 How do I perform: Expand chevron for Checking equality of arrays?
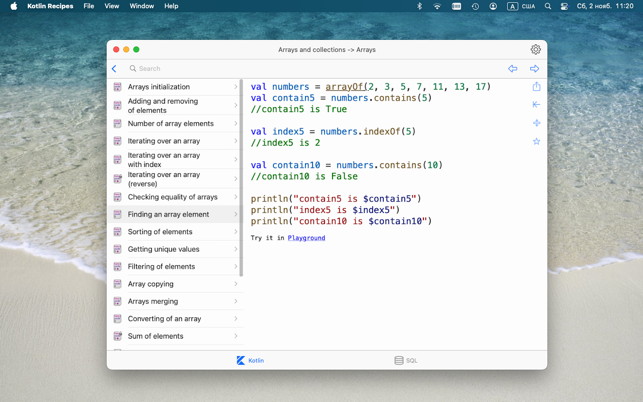[x=236, y=197]
